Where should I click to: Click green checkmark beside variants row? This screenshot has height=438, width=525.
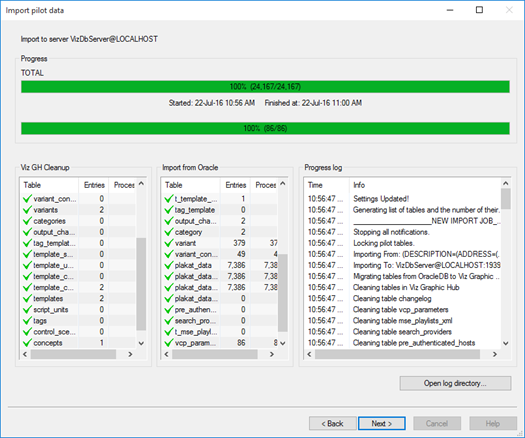point(27,210)
